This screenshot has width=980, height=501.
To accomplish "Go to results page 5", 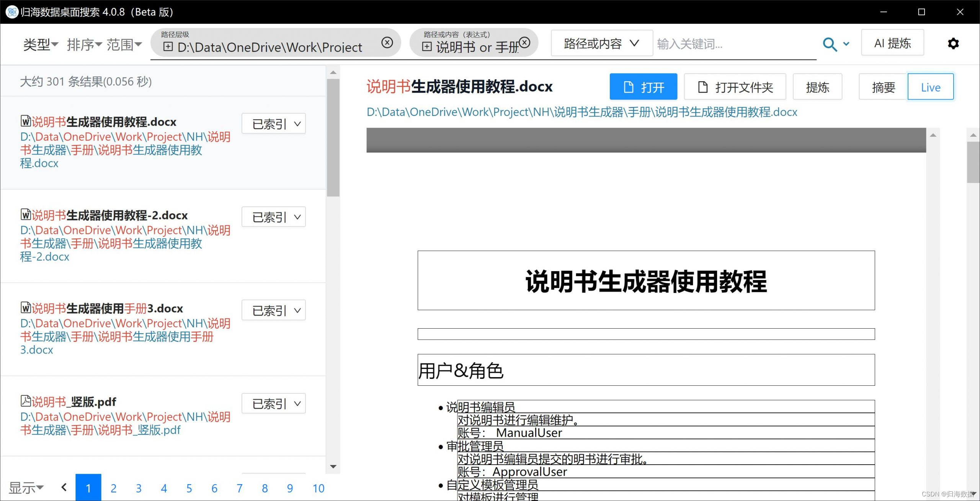I will tap(189, 488).
